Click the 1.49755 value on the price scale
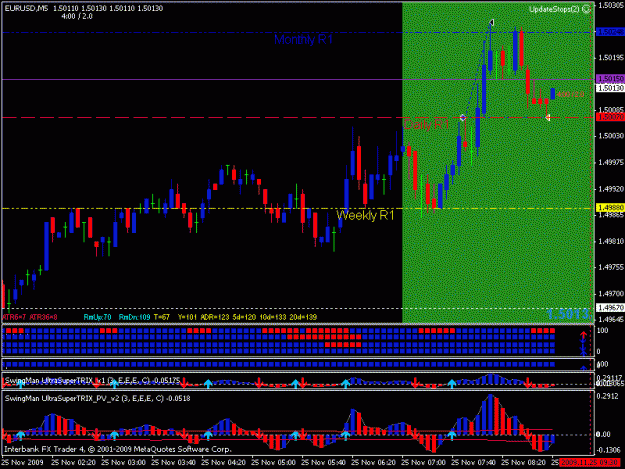 pos(611,267)
